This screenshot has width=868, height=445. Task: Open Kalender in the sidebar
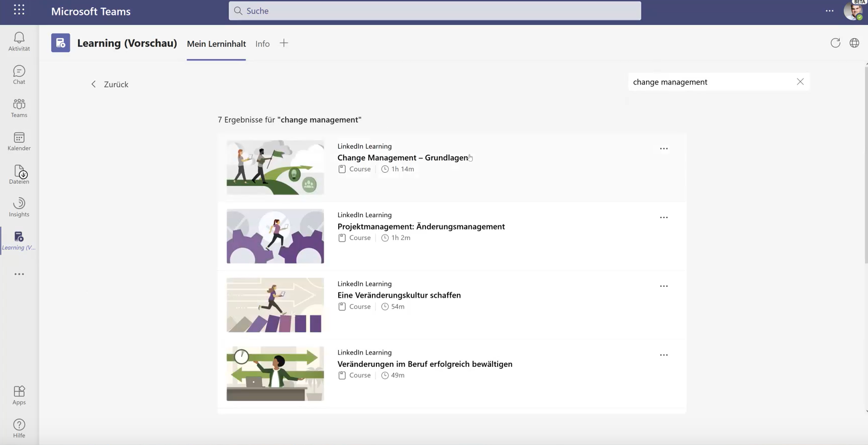pyautogui.click(x=19, y=141)
